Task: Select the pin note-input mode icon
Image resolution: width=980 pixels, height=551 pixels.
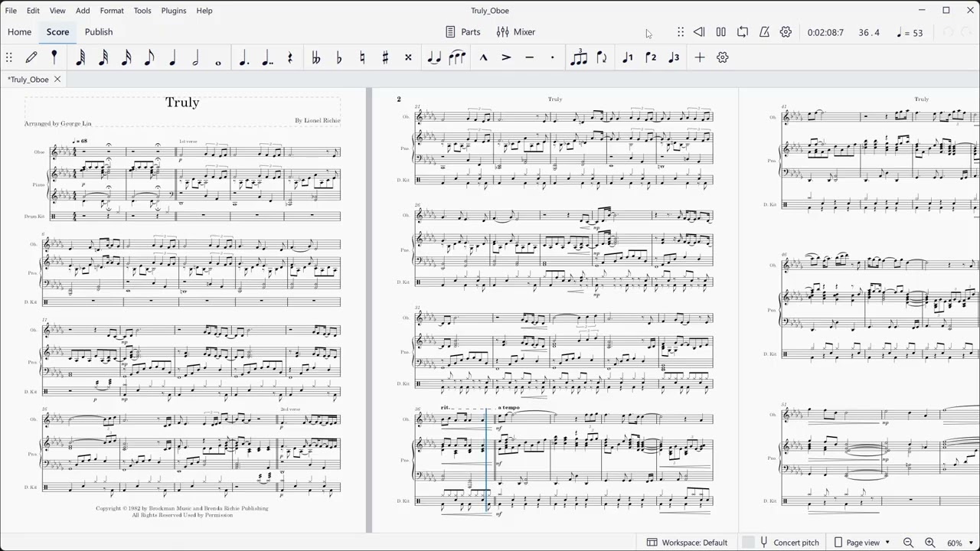Action: pyautogui.click(x=54, y=57)
